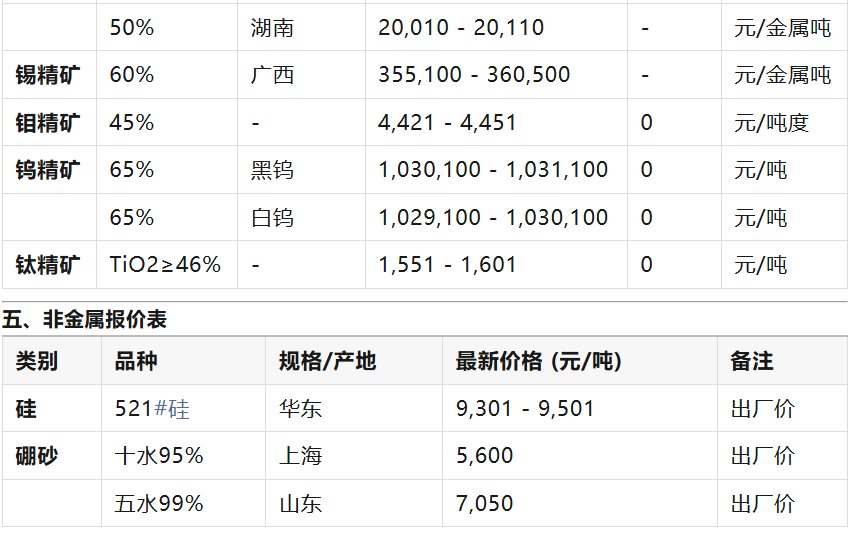
Task: Click the 品种 column header
Action: 137,361
